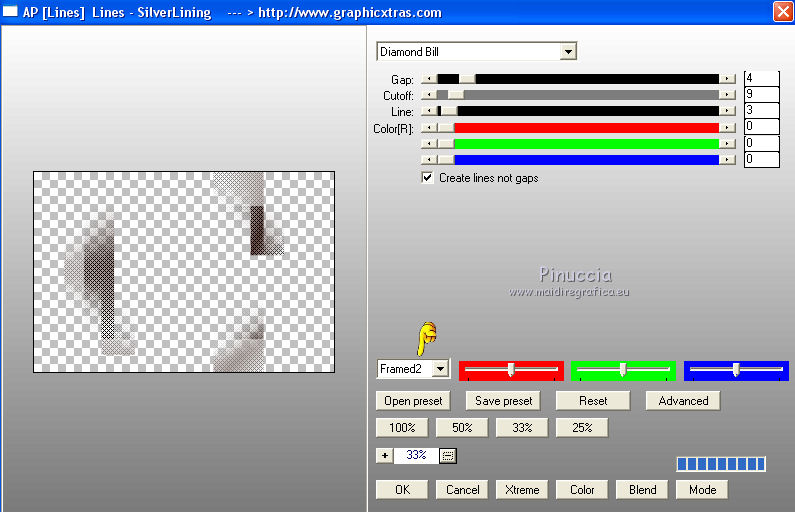Screen dimensions: 795x512
Task: Click the Cancel button
Action: 462,490
